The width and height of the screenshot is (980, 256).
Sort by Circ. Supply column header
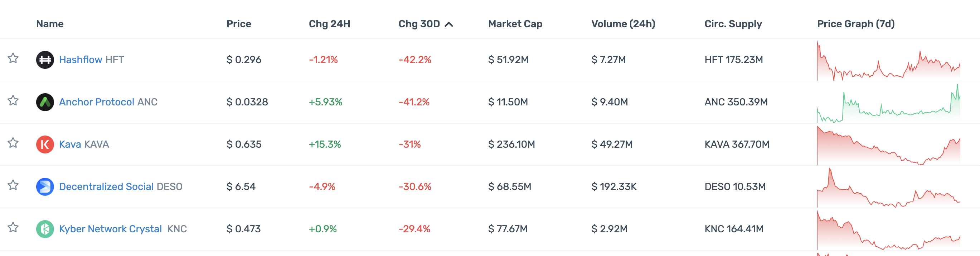(733, 24)
